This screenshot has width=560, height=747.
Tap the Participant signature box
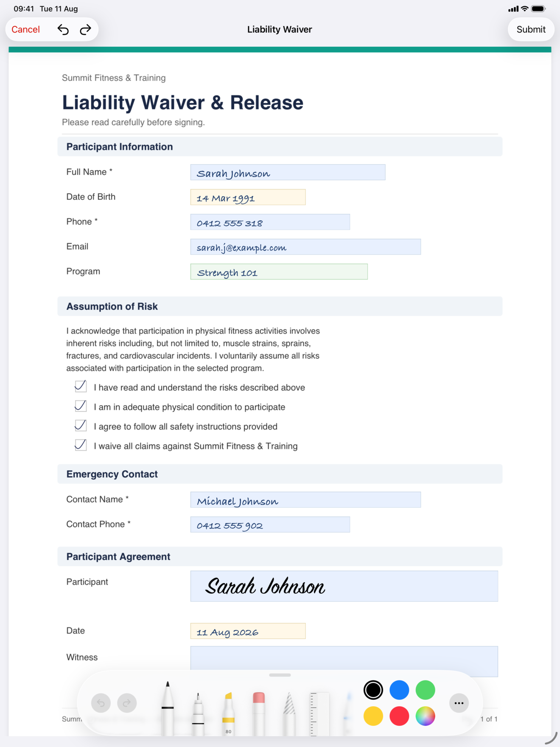[344, 586]
